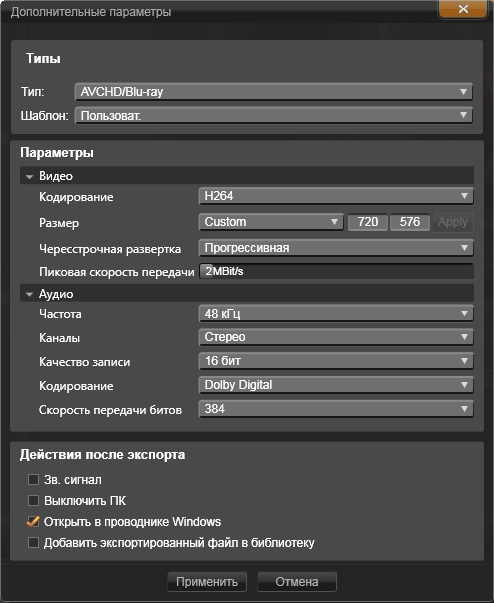Click the Пиковая скорость передачи bitrate slider
Viewport: 494px width, 603px height.
(x=336, y=272)
